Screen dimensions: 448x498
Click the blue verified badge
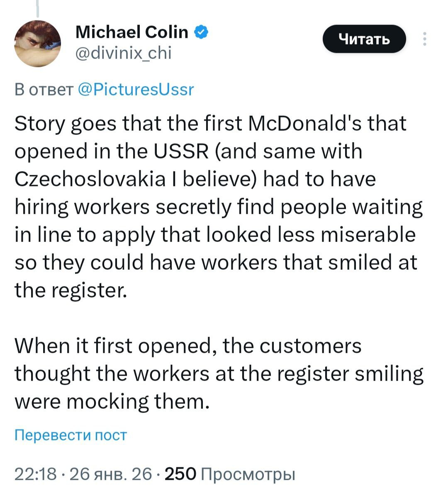[201, 32]
